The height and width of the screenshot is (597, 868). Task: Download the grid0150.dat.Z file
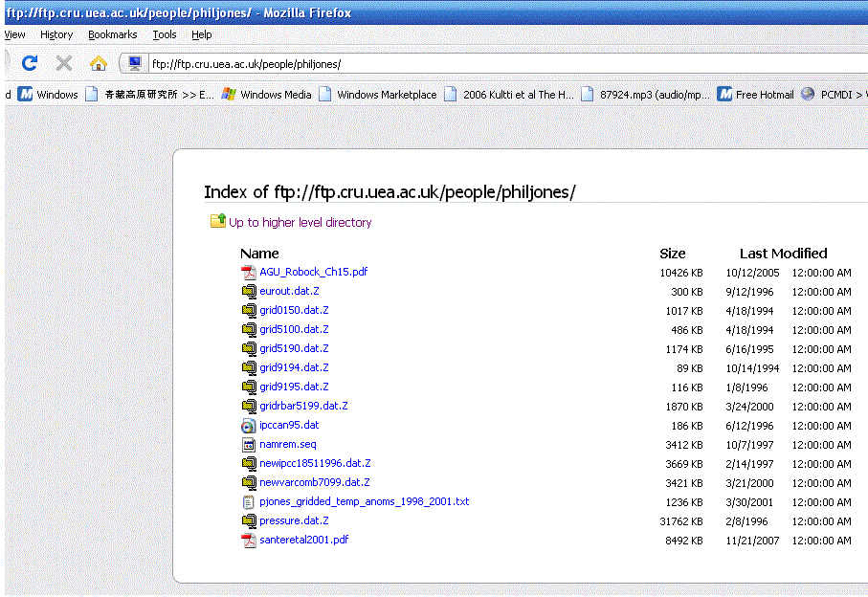click(294, 310)
